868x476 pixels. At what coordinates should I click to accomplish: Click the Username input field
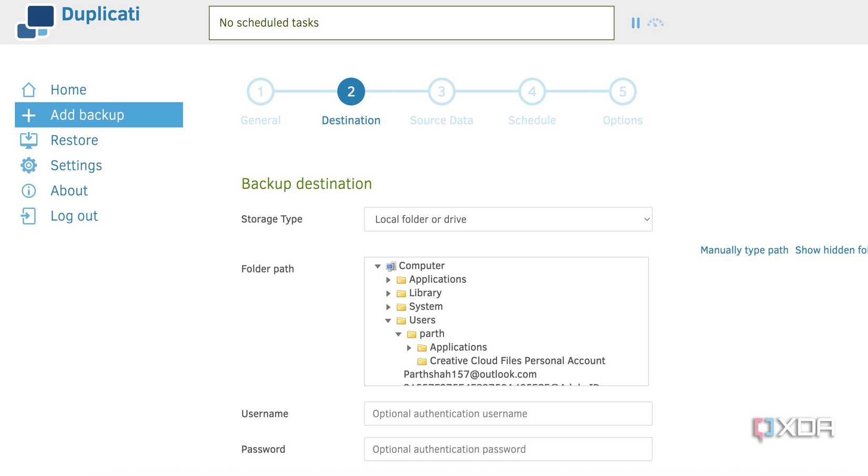click(x=508, y=414)
